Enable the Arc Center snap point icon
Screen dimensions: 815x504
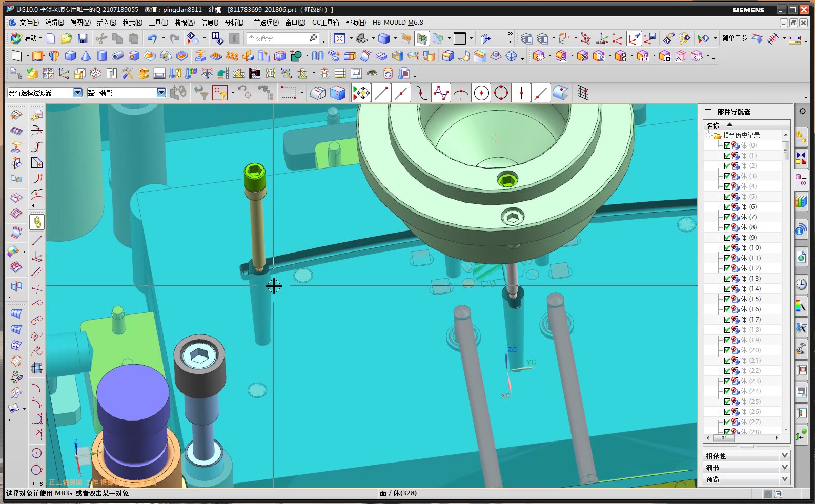point(481,93)
